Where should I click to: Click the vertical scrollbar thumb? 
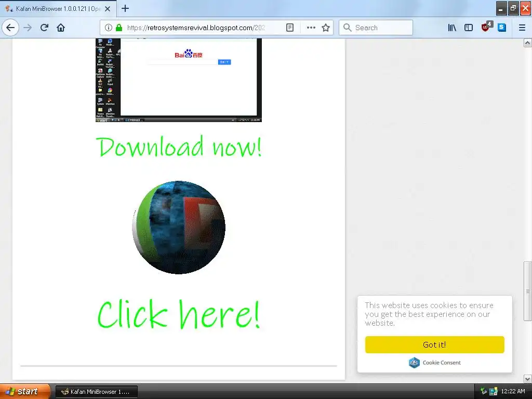[527, 291]
